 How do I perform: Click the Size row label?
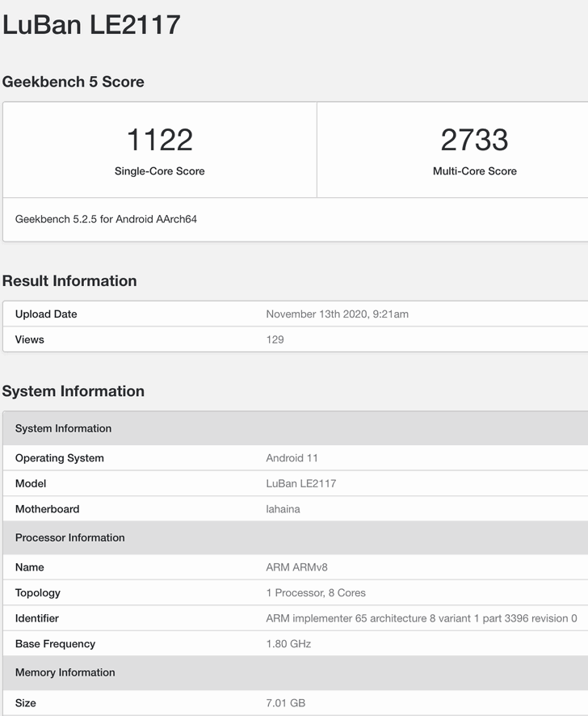pyautogui.click(x=26, y=703)
